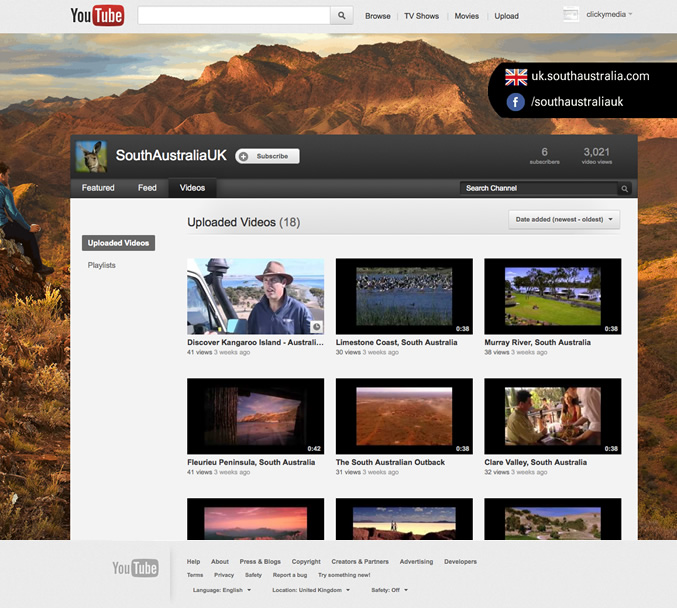This screenshot has height=608, width=677.
Task: Switch to the Featured tab
Action: click(x=98, y=188)
